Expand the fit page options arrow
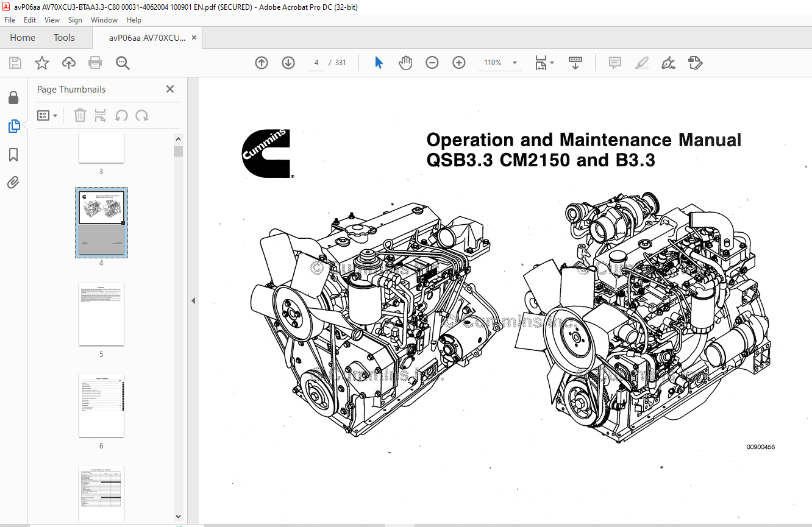The width and height of the screenshot is (812, 527). pyautogui.click(x=552, y=63)
